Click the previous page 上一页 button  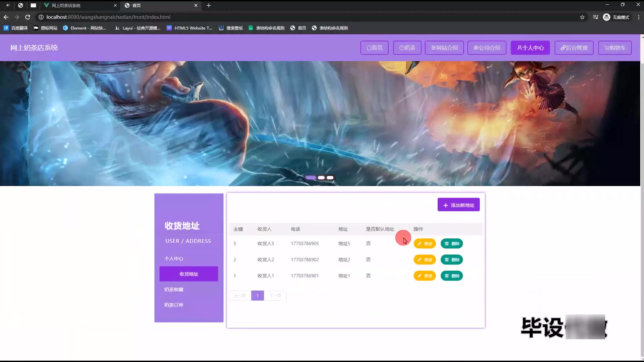pos(240,296)
